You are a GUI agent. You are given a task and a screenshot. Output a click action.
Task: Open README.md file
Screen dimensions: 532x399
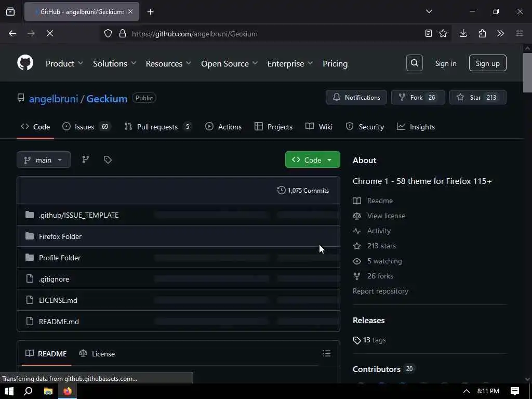(59, 322)
